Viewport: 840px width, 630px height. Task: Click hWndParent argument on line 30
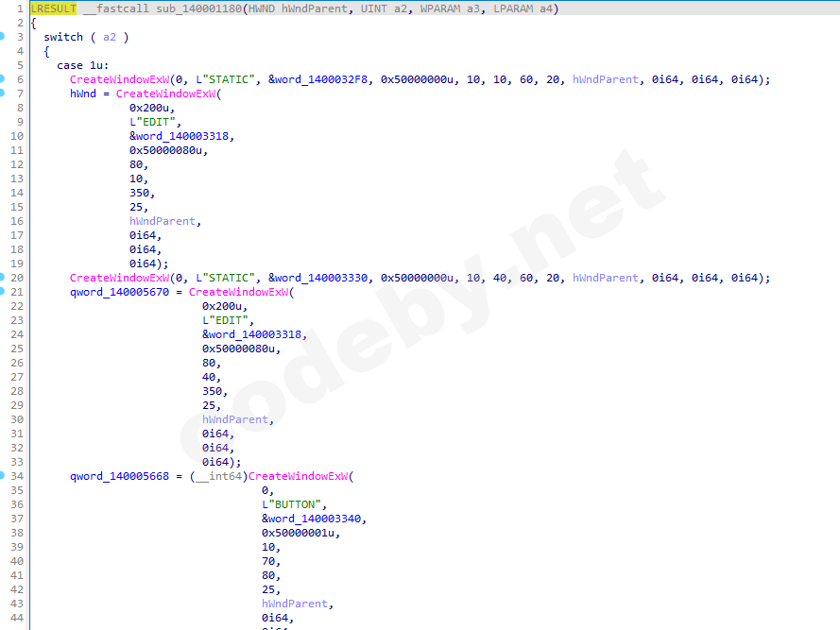tap(235, 419)
